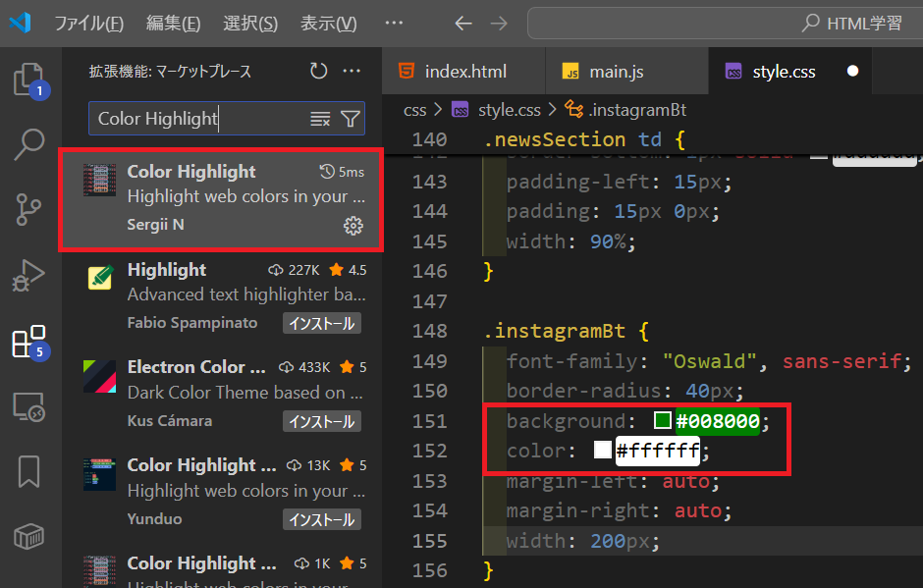This screenshot has height=588, width=923.
Task: Close the unsaved style.css tab dot
Action: pos(852,72)
